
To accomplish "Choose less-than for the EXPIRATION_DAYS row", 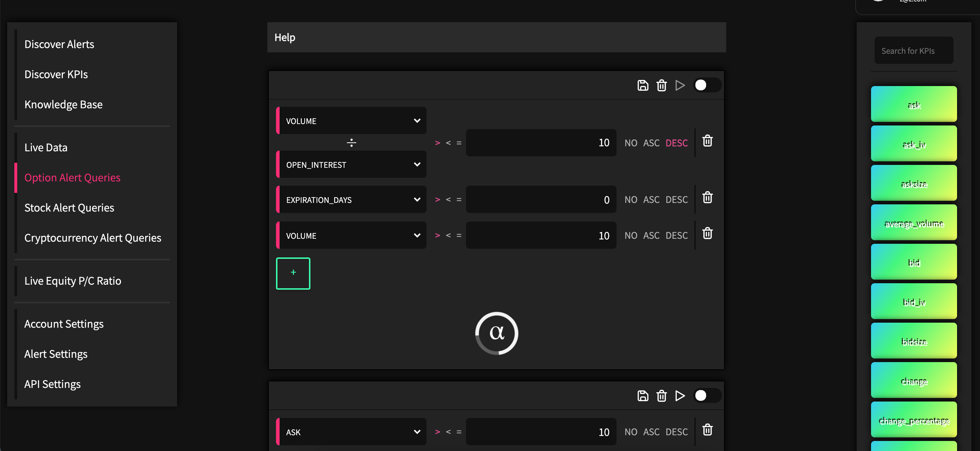I will 448,199.
